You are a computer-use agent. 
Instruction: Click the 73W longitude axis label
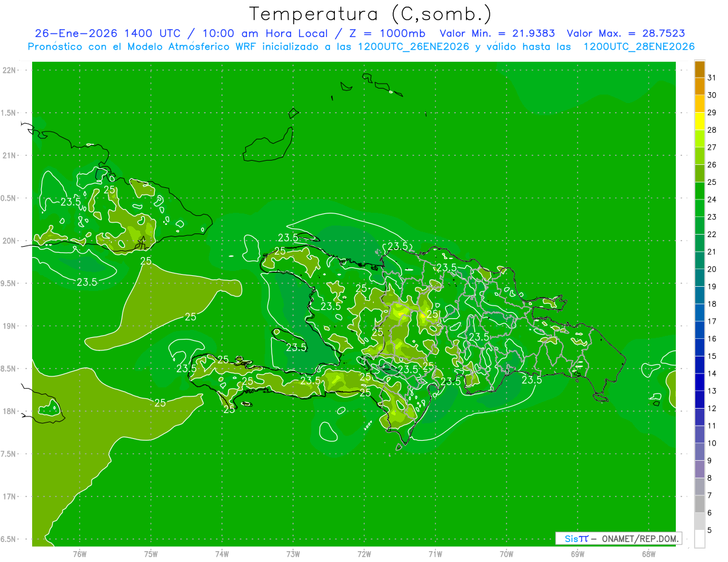[293, 554]
